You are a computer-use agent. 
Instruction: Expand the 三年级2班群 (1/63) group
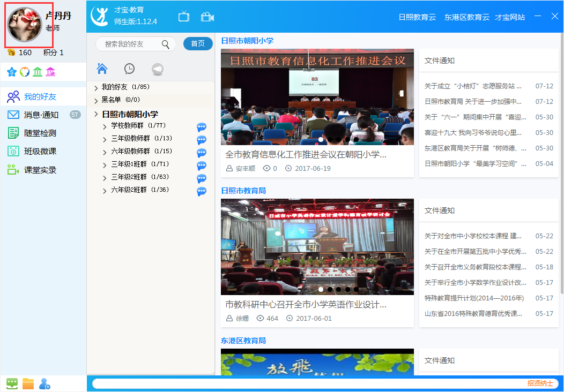click(x=105, y=178)
